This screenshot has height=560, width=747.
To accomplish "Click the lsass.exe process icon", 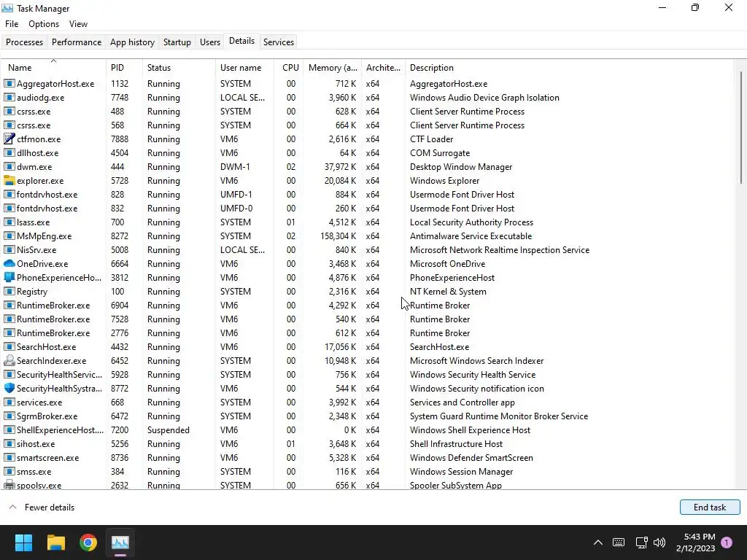I will pos(9,222).
